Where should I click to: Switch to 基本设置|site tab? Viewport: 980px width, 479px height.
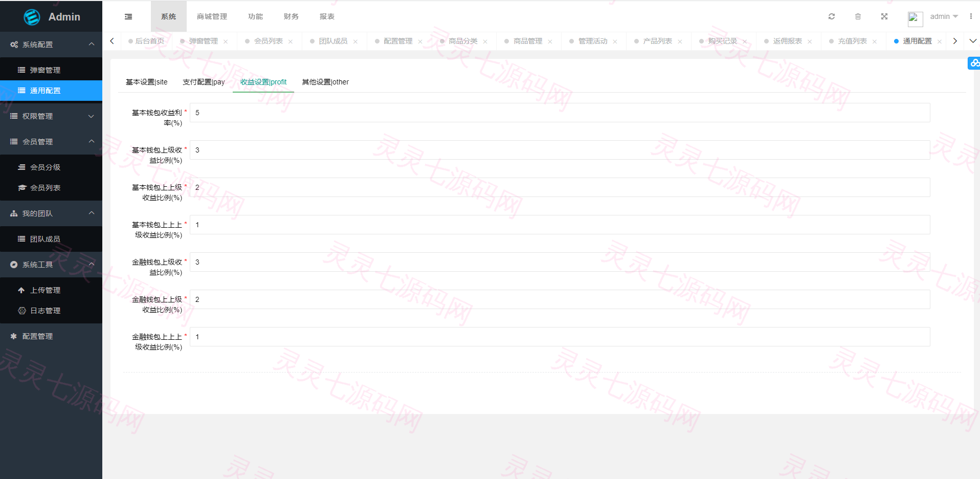147,82
